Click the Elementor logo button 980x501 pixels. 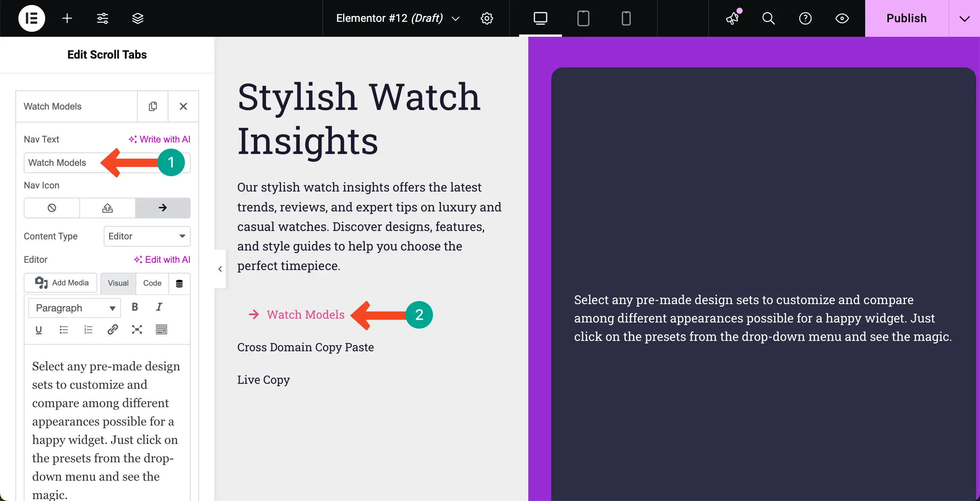[x=31, y=18]
